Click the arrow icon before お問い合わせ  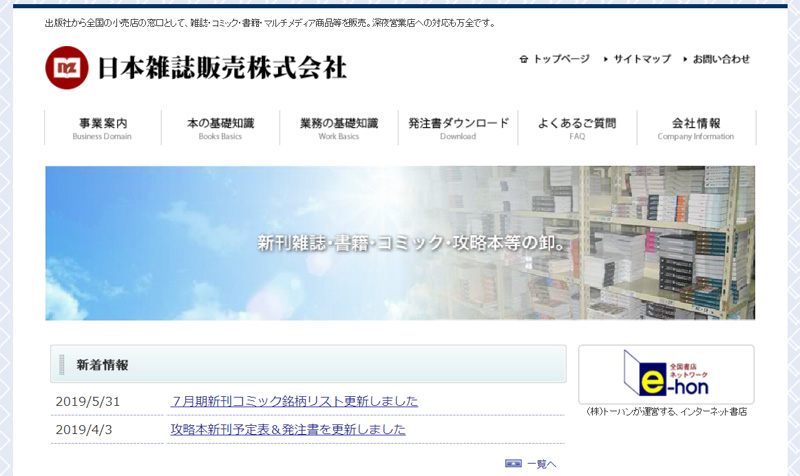[686, 59]
